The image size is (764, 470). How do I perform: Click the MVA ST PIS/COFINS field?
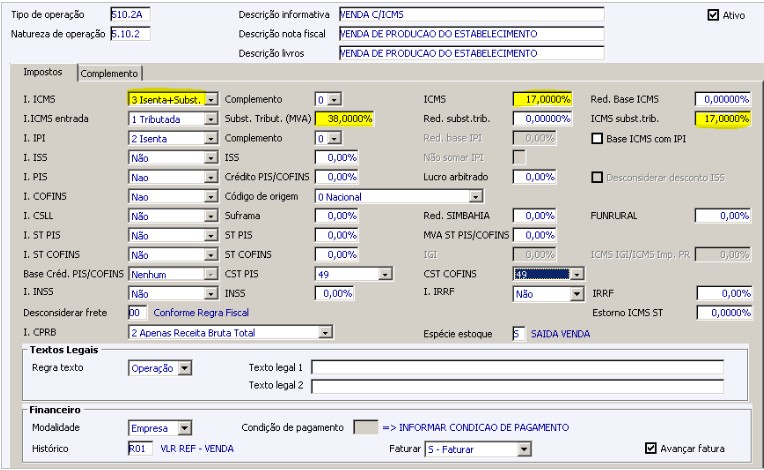point(535,235)
